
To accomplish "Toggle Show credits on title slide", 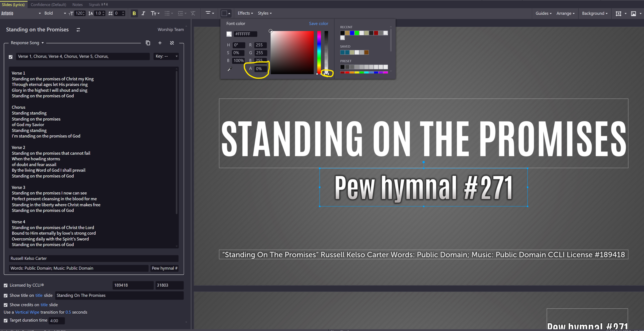I will [6, 305].
